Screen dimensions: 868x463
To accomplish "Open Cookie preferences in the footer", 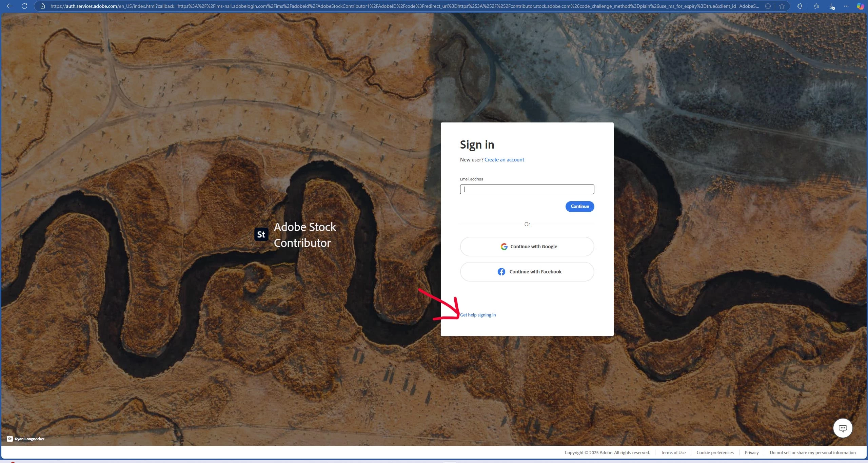I will click(x=715, y=452).
